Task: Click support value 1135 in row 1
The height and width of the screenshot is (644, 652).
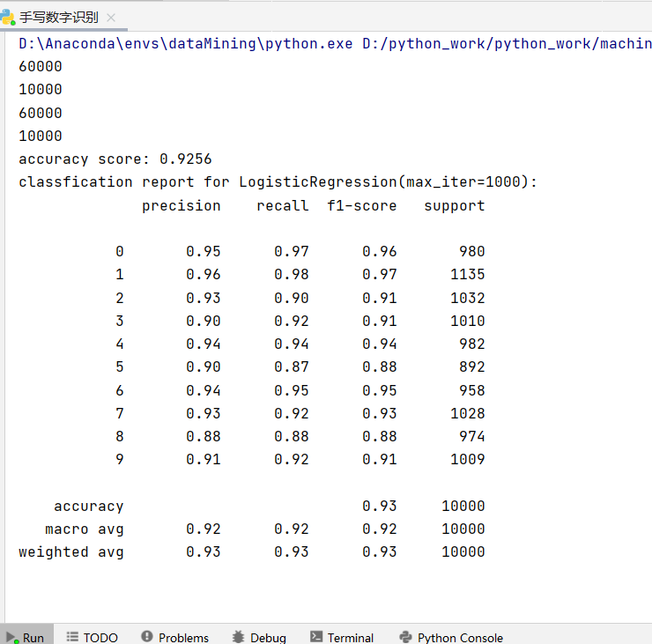Action: 468,274
